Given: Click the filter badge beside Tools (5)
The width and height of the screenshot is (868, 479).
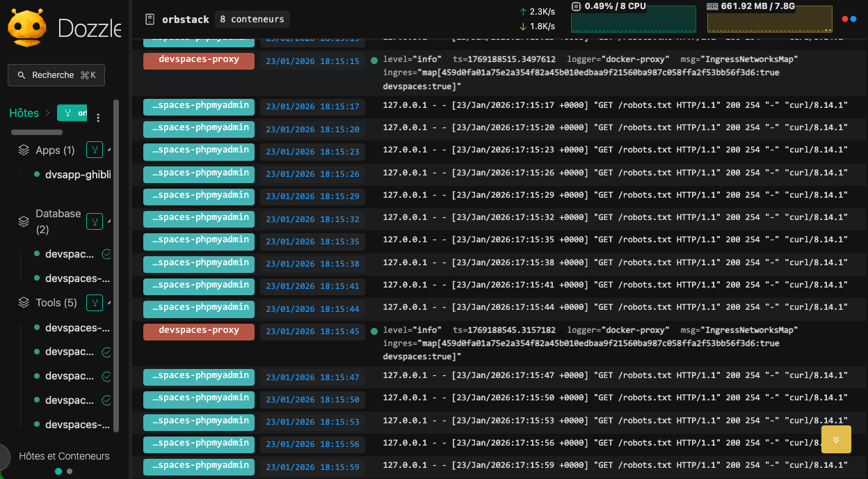Looking at the screenshot, I should pyautogui.click(x=94, y=303).
